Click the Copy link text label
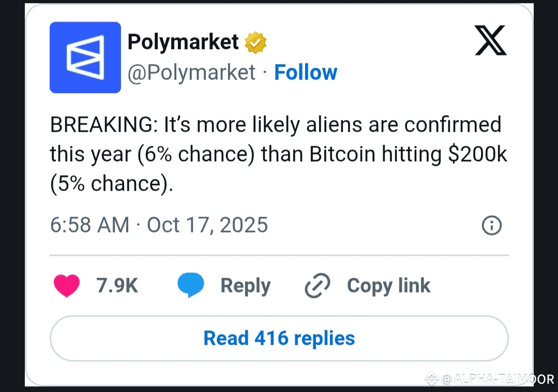The image size is (558, 392). (x=388, y=285)
